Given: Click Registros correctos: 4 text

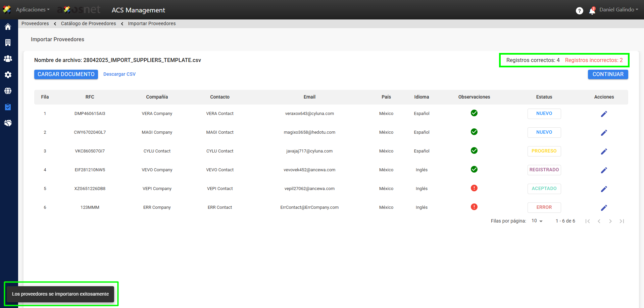Looking at the screenshot, I should [x=533, y=60].
